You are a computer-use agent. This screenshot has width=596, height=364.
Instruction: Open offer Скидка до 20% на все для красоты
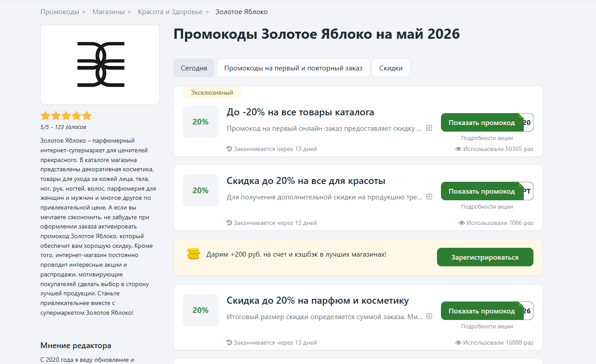pyautogui.click(x=306, y=181)
